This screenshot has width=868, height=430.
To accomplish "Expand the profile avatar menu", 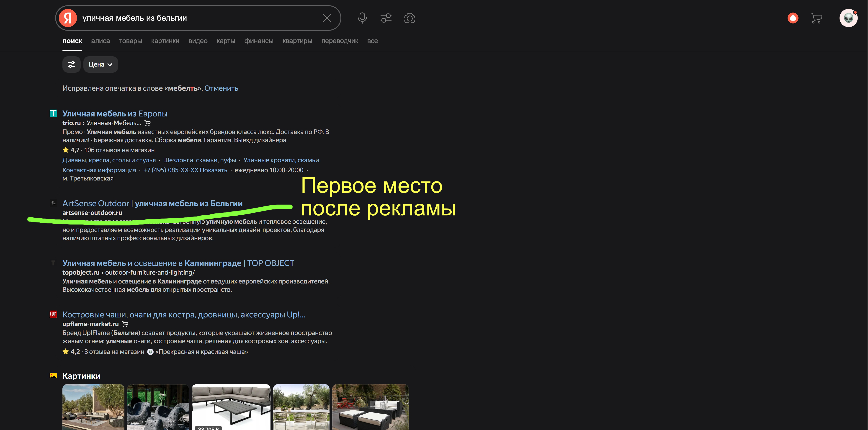I will click(849, 18).
